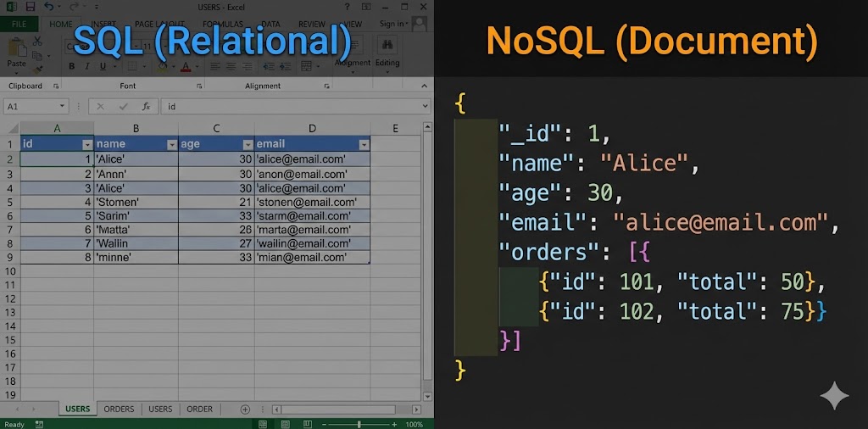Switch to Page Layout view icon
The width and height of the screenshot is (868, 429).
click(285, 425)
